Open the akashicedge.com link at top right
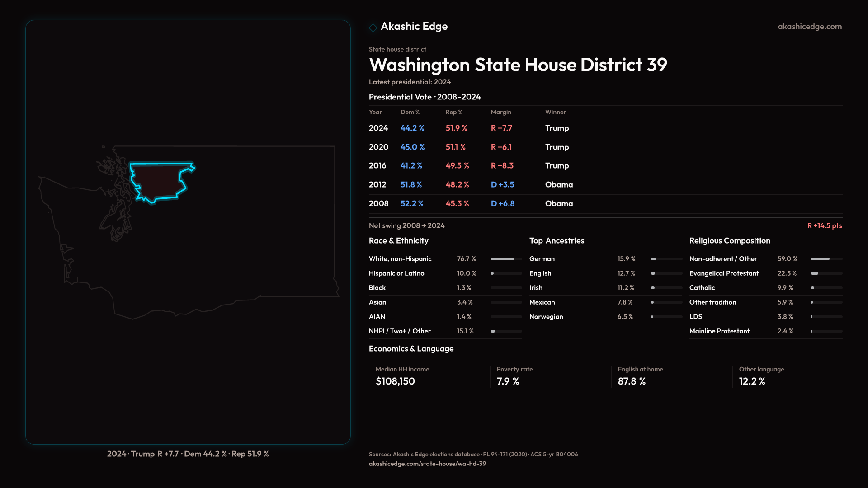Image resolution: width=868 pixels, height=488 pixels. (x=810, y=27)
